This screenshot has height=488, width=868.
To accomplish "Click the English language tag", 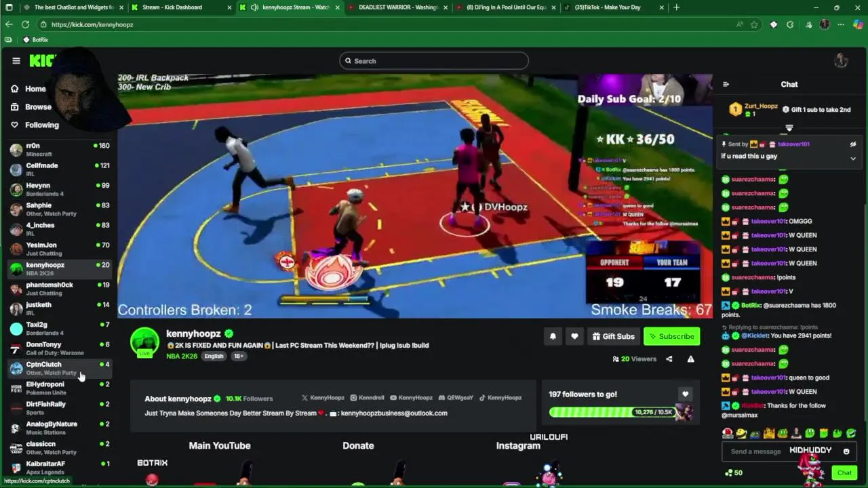I will (214, 356).
